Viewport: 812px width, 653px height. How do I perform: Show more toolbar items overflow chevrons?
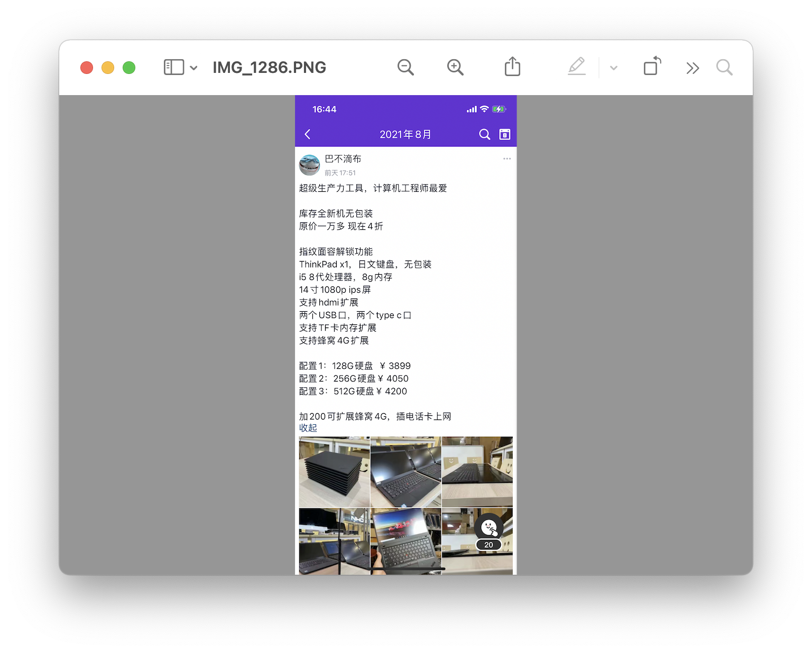693,68
